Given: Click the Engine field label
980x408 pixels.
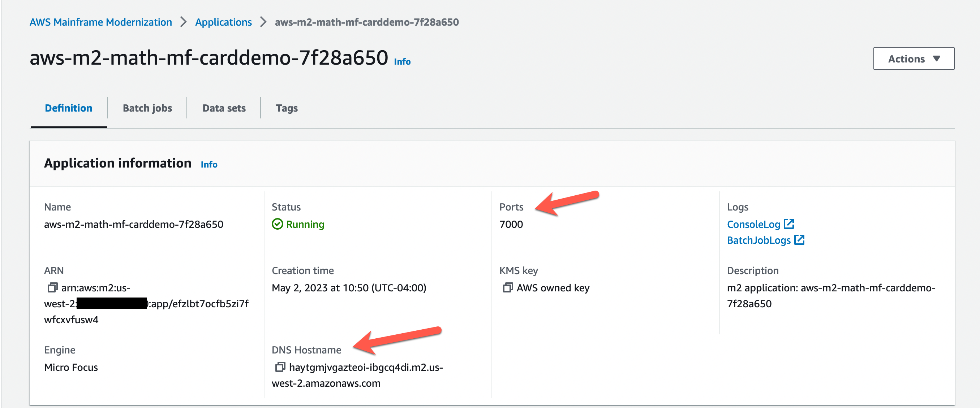Looking at the screenshot, I should coord(59,350).
